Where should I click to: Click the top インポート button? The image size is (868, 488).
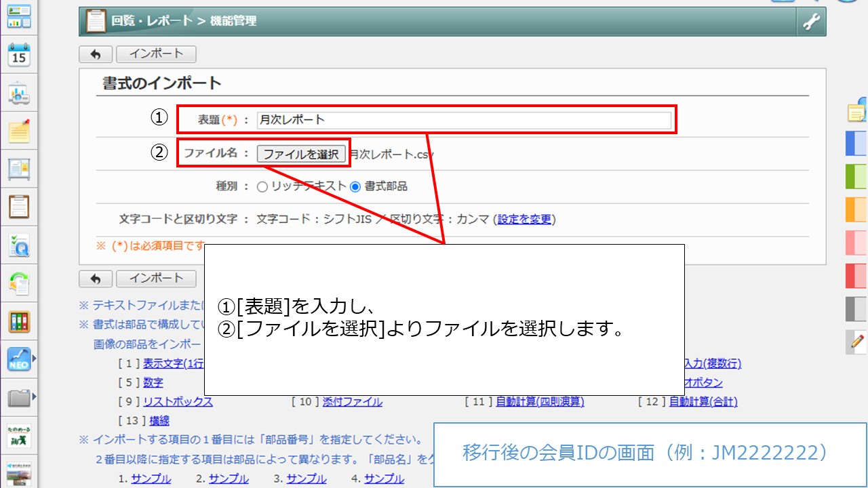coord(156,54)
